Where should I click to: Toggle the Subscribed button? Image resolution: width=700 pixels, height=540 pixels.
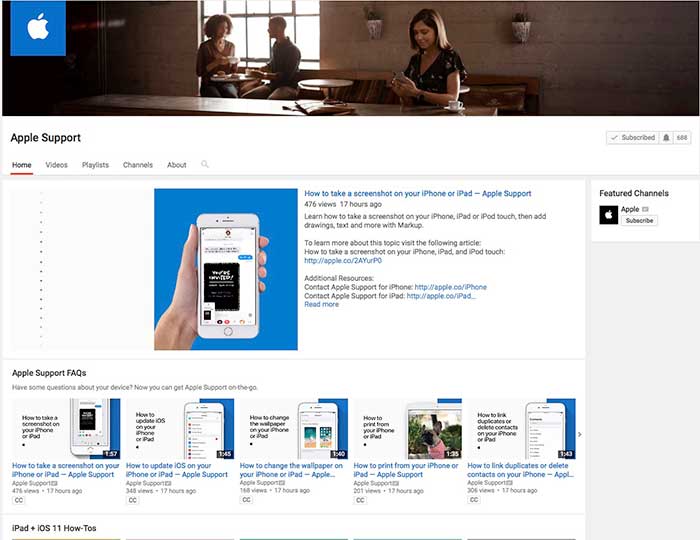coord(632,138)
